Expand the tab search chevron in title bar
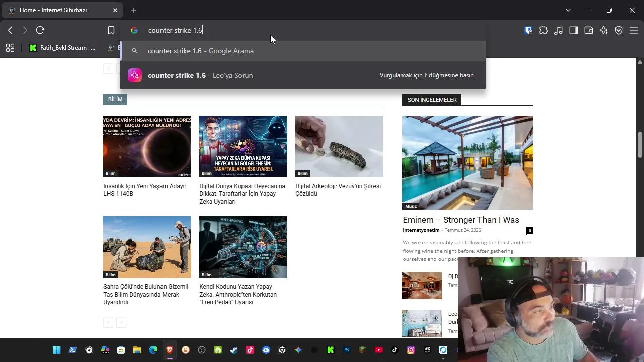The width and height of the screenshot is (644, 362). point(568,10)
